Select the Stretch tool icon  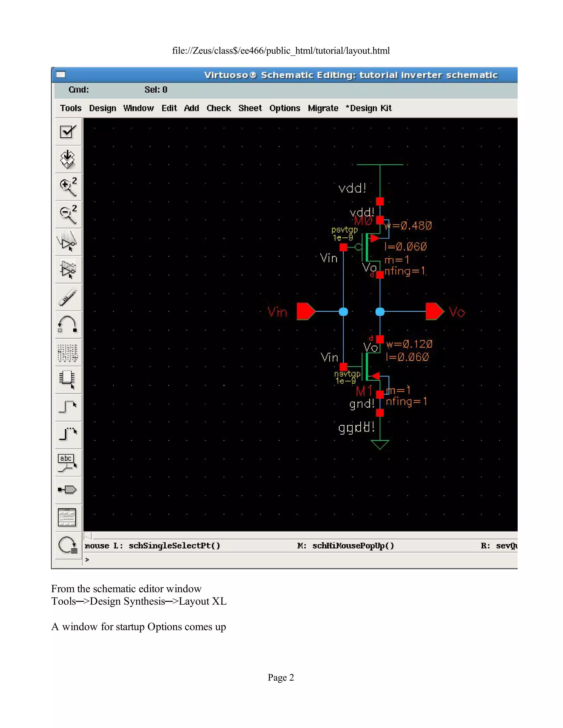pyautogui.click(x=68, y=242)
